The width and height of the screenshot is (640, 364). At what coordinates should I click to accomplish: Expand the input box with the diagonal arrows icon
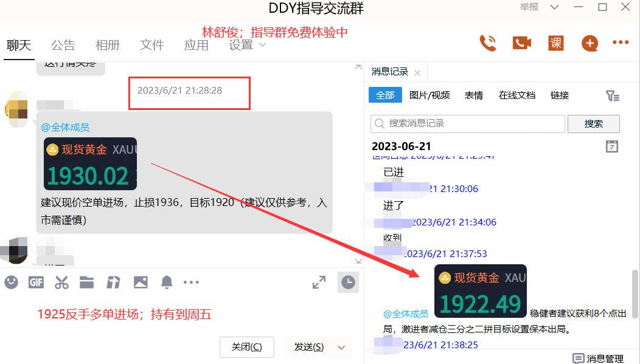coord(319,282)
